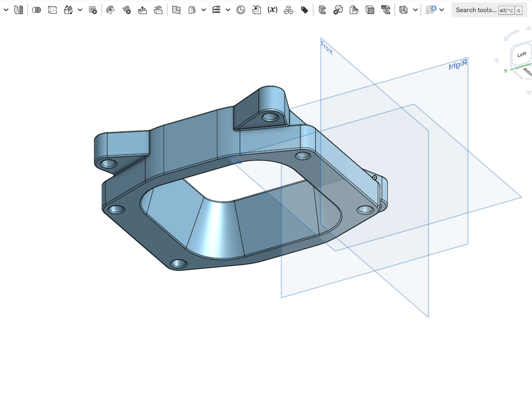
Task: Click the simulation flow lines icon
Action: [x=430, y=10]
